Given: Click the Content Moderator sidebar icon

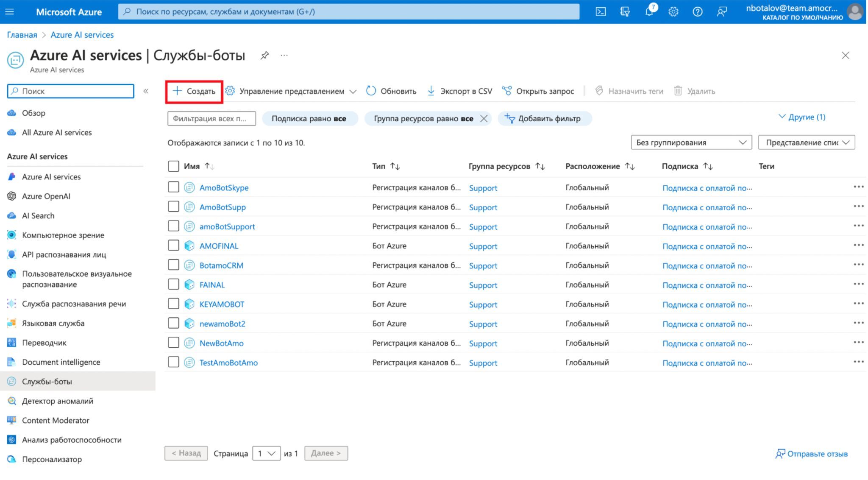Looking at the screenshot, I should (12, 420).
